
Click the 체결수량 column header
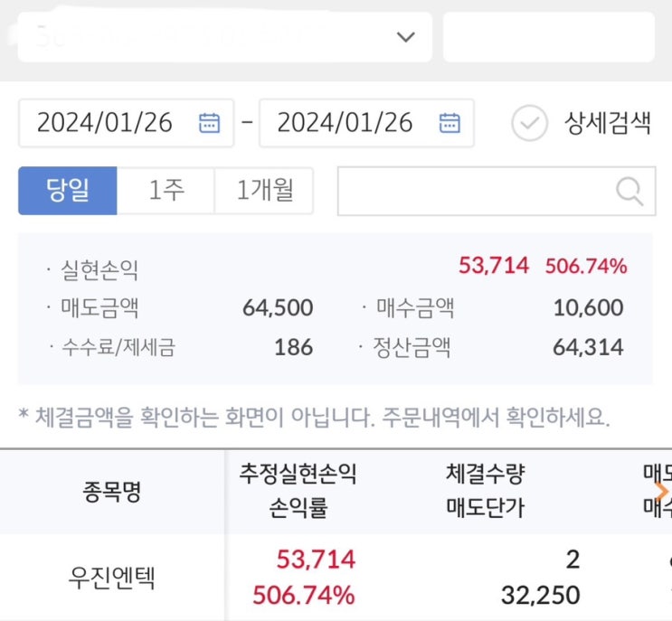pyautogui.click(x=485, y=475)
